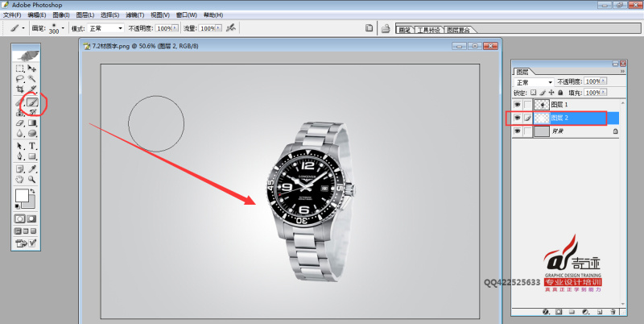
Task: Select the Healing Brush tool
Action: click(x=19, y=102)
